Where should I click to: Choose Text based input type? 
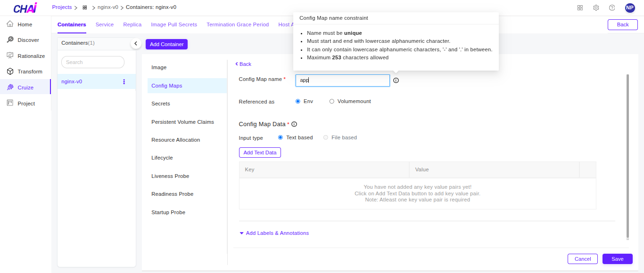coord(281,137)
